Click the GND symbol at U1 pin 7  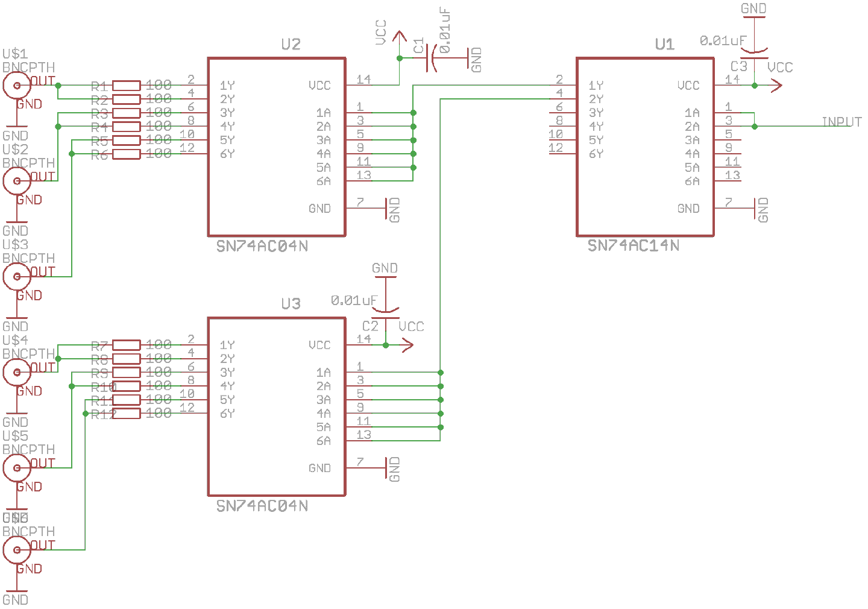755,209
